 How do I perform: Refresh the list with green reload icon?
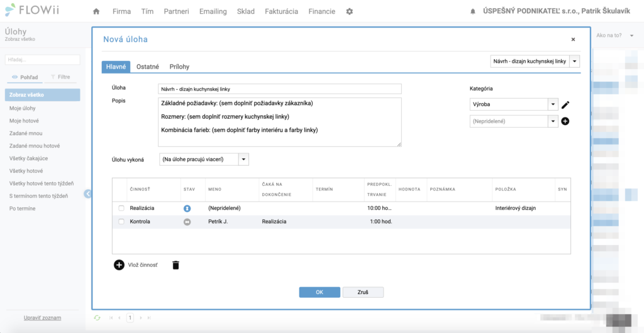pos(97,318)
